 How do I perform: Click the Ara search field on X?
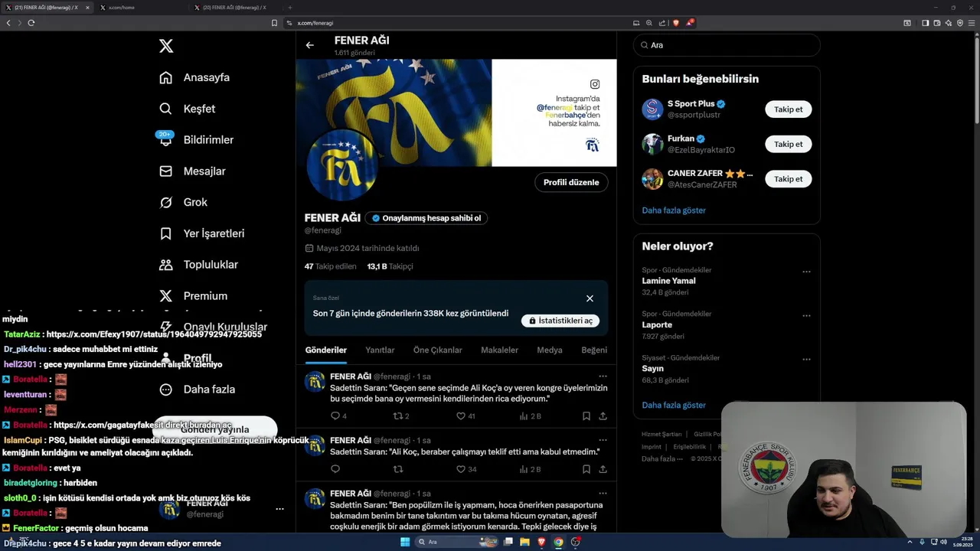tap(727, 45)
